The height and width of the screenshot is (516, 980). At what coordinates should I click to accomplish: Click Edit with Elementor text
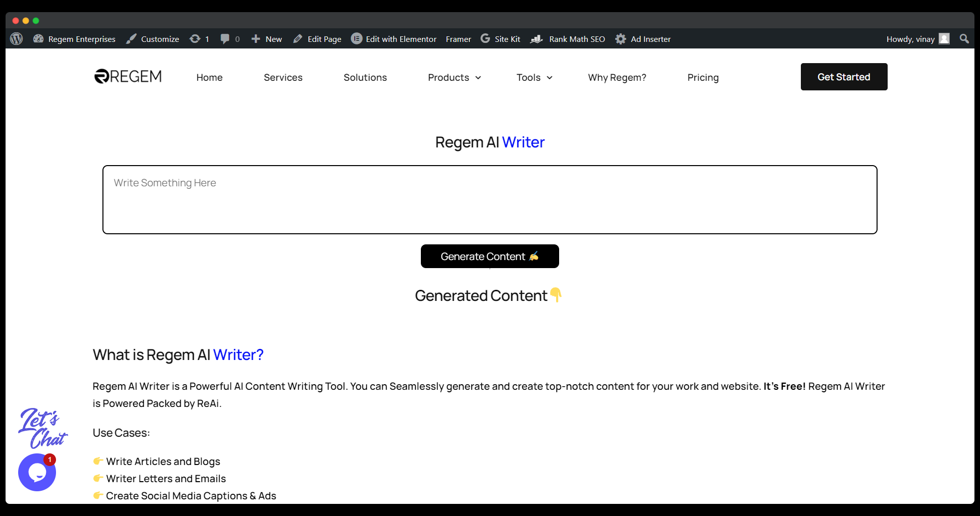coord(401,39)
